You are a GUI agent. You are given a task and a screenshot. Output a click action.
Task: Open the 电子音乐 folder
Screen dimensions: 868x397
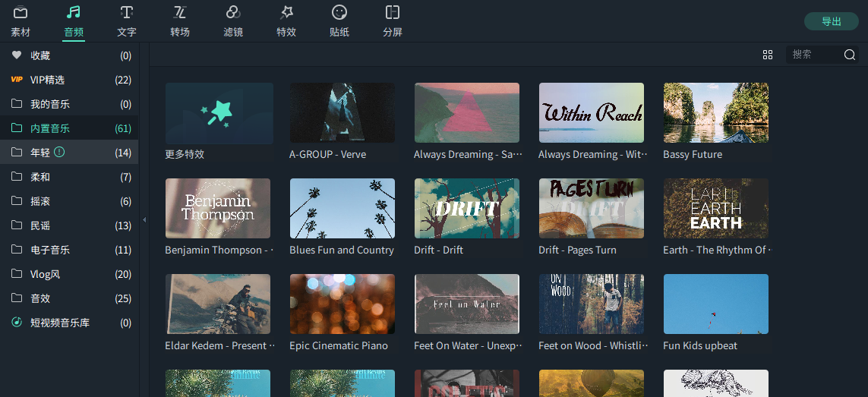coord(49,250)
